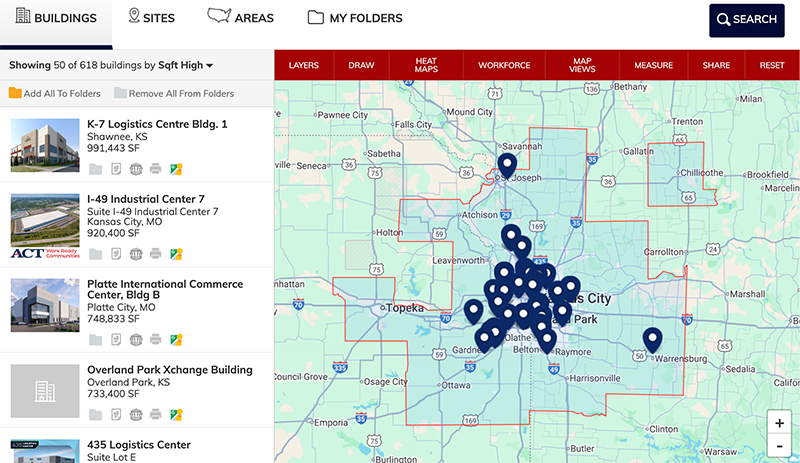The width and height of the screenshot is (800, 463).
Task: Open the My Folders tab
Action: [x=355, y=18]
